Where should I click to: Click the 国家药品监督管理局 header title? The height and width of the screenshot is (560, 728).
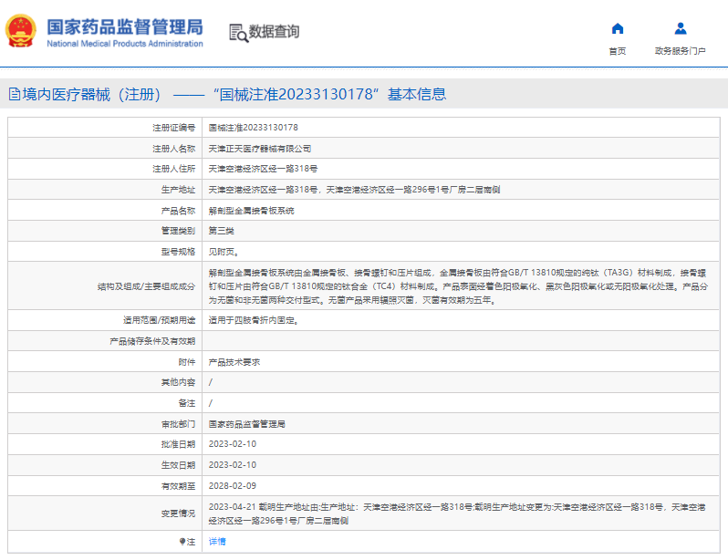pos(125,27)
